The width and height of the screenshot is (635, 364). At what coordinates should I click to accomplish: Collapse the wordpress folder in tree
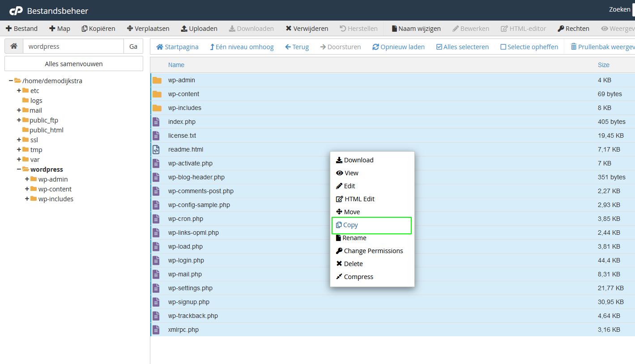(19, 169)
